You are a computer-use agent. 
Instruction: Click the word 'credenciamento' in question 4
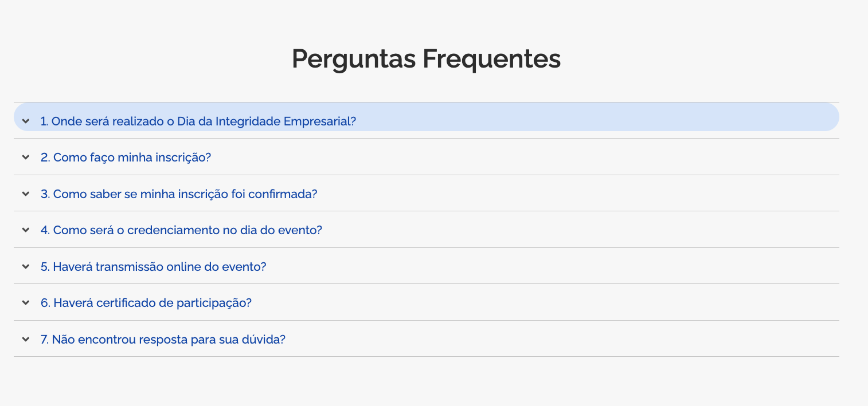click(173, 230)
